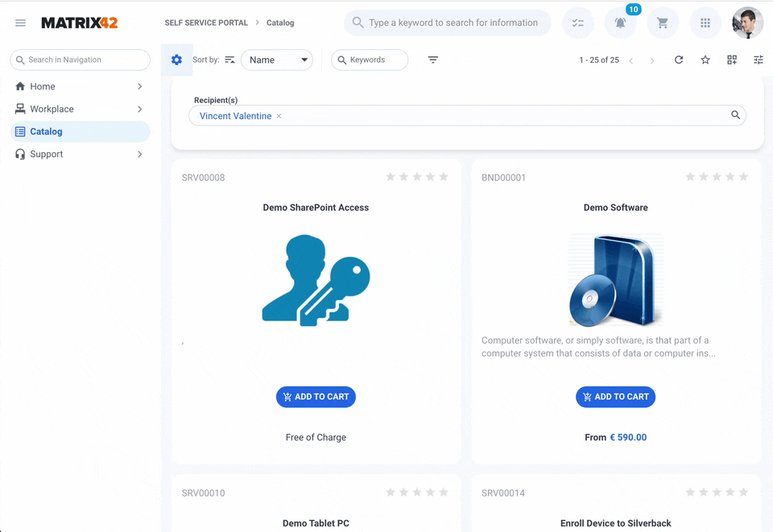Click Catalog breadcrumb

pos(280,23)
